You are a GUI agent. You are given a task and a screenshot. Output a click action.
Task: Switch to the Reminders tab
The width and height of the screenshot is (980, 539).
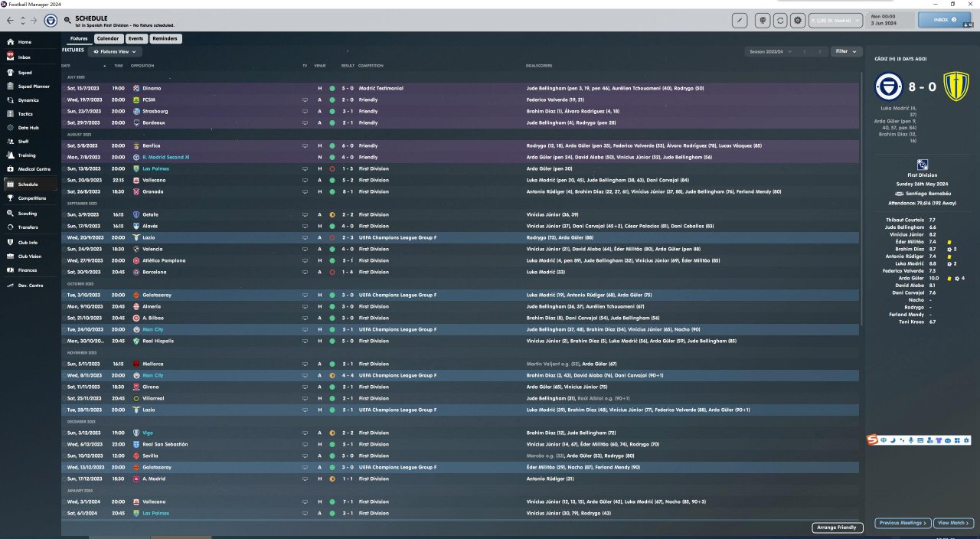tap(165, 38)
